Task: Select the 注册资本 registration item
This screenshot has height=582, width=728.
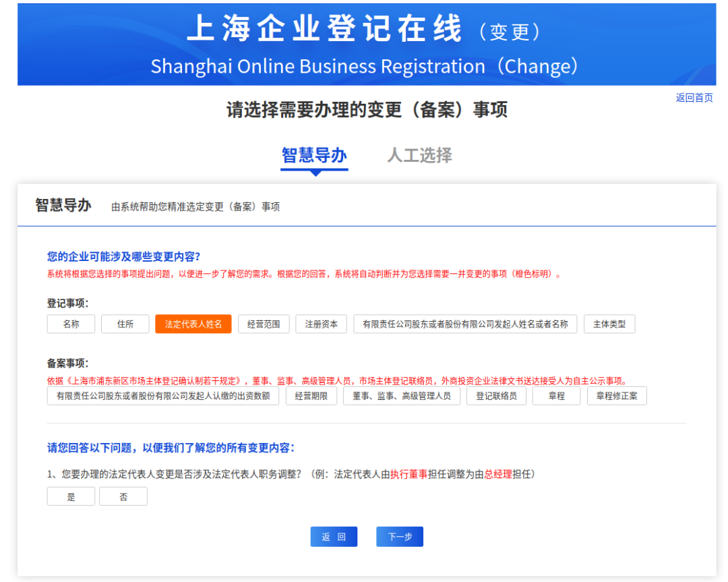Action: click(322, 324)
